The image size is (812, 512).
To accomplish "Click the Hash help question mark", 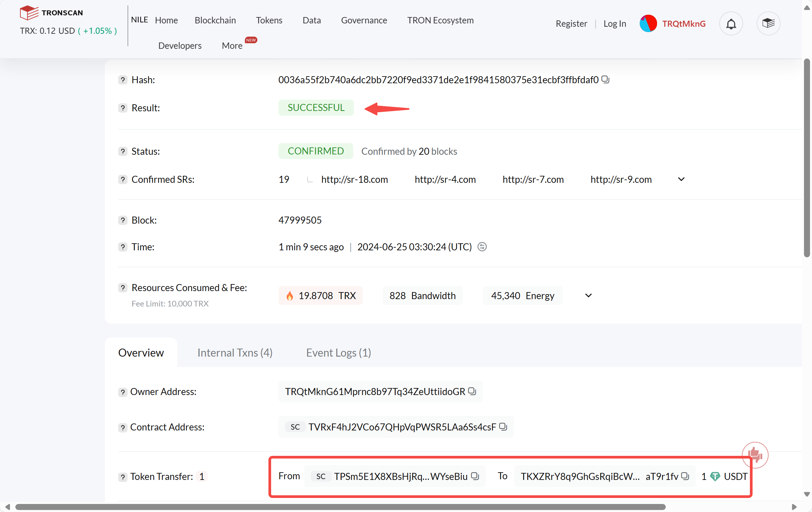I will [123, 80].
